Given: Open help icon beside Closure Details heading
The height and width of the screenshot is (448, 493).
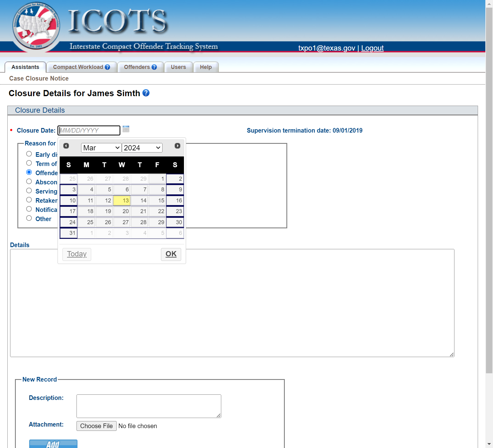Looking at the screenshot, I should point(146,93).
